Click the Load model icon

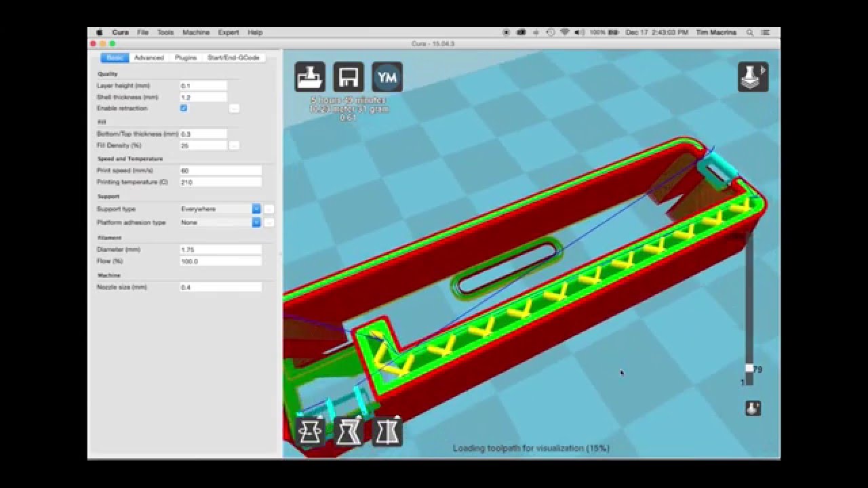(310, 77)
